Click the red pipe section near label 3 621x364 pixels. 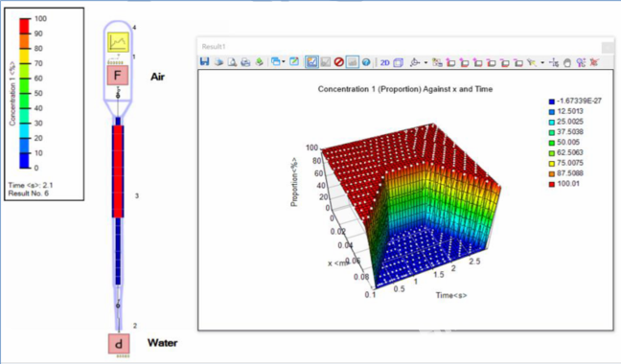118,171
